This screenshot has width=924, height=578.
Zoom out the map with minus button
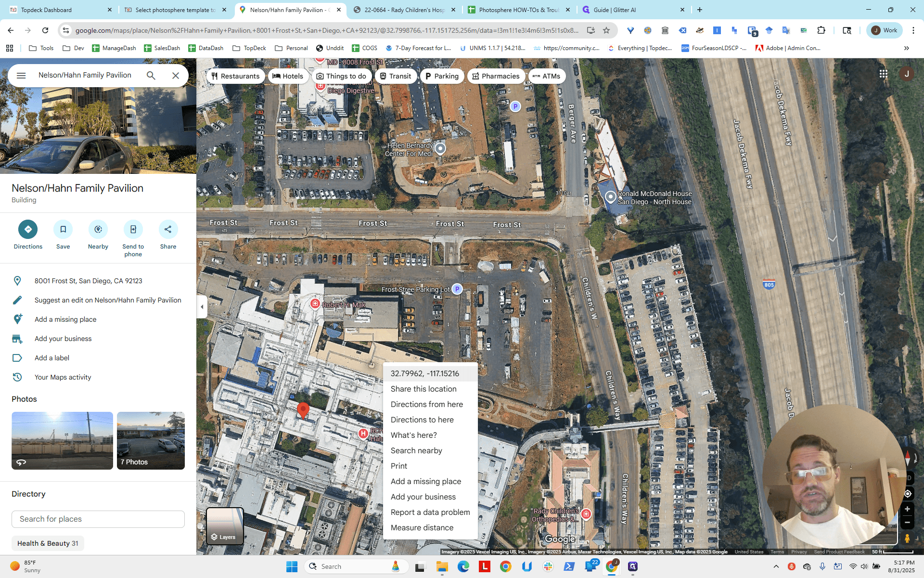click(907, 522)
